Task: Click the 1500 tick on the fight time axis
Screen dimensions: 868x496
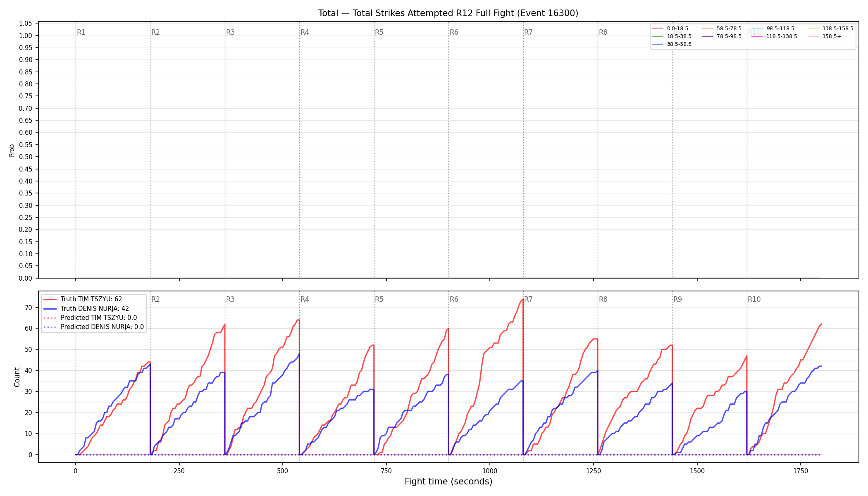Action: point(697,471)
